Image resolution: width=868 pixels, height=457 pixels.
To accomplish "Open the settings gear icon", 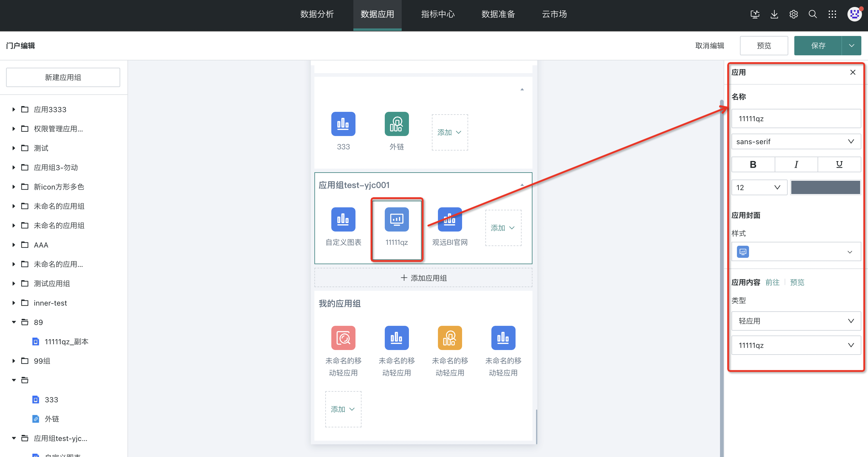I will pyautogui.click(x=793, y=14).
